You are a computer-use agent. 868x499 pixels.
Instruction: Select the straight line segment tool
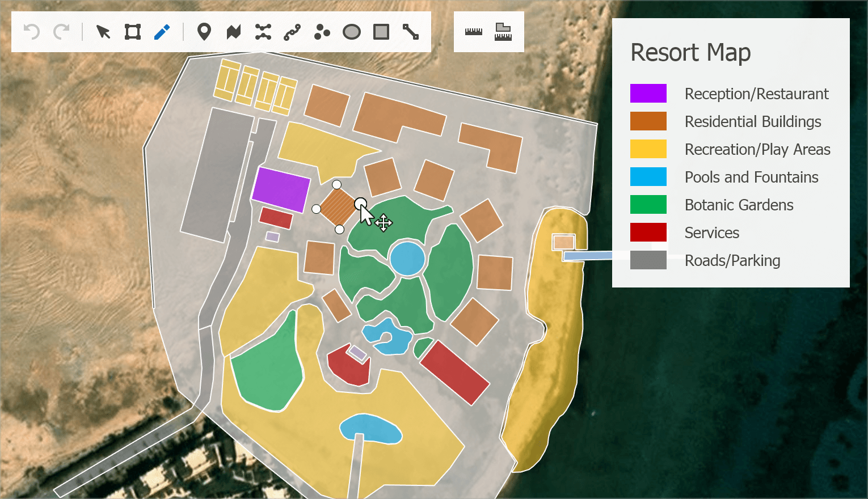pyautogui.click(x=411, y=32)
